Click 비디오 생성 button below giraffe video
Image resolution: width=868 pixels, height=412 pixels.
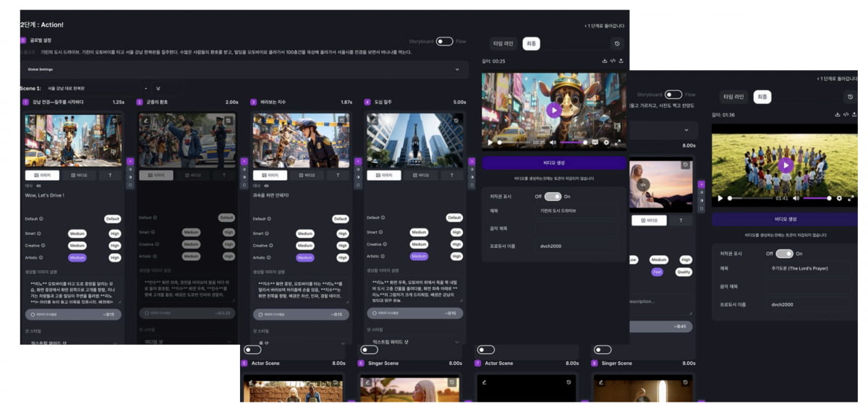click(x=553, y=163)
